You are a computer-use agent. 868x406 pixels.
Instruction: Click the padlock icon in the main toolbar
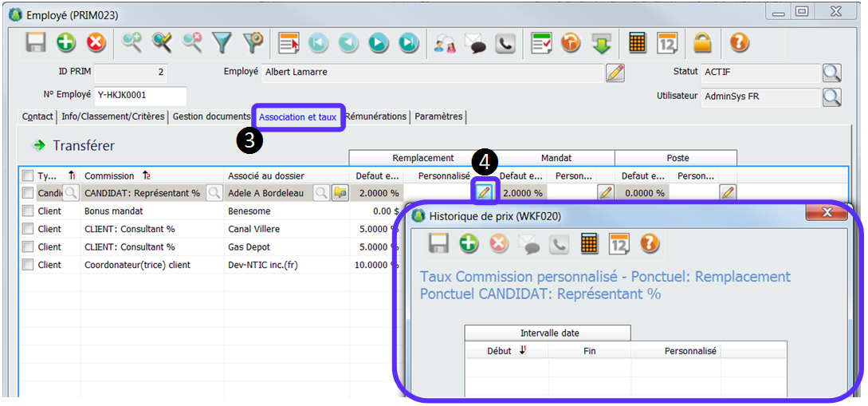[702, 43]
